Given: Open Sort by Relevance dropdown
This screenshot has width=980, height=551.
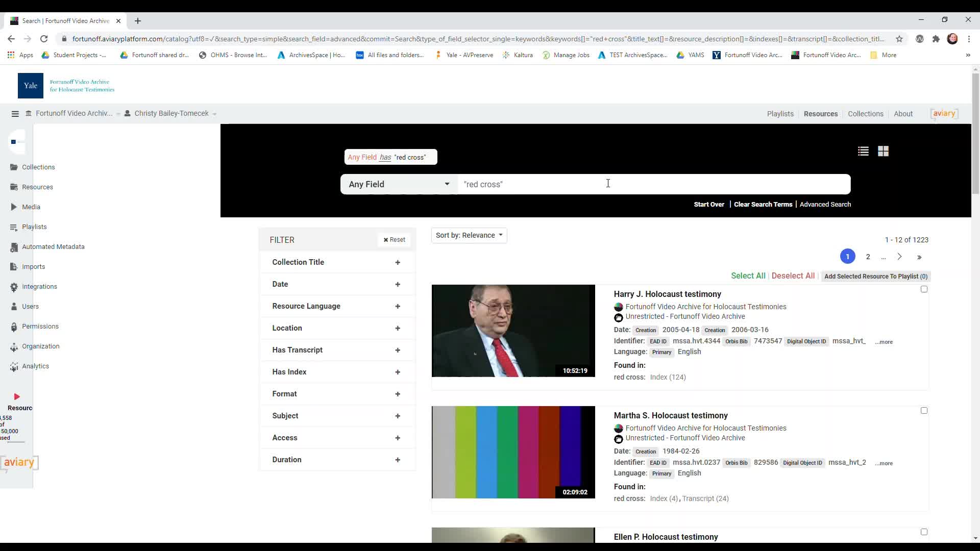Looking at the screenshot, I should pos(469,235).
